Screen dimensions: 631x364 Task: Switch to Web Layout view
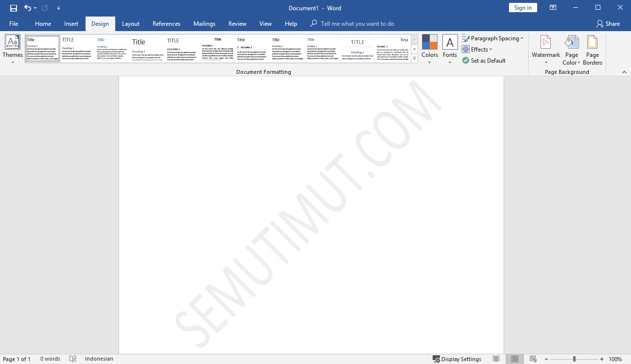coord(533,359)
